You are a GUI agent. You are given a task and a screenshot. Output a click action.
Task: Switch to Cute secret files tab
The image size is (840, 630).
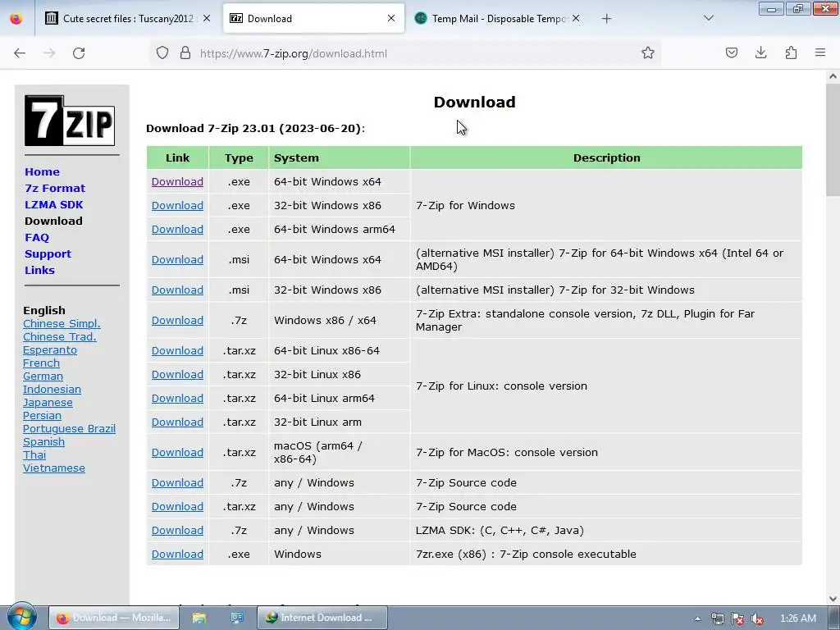[x=128, y=19]
